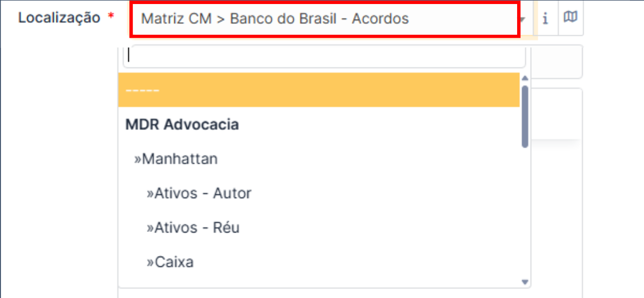Click the scrollbar down arrow of the dropdown list
Viewport: 644px width, 298px height.
click(524, 281)
